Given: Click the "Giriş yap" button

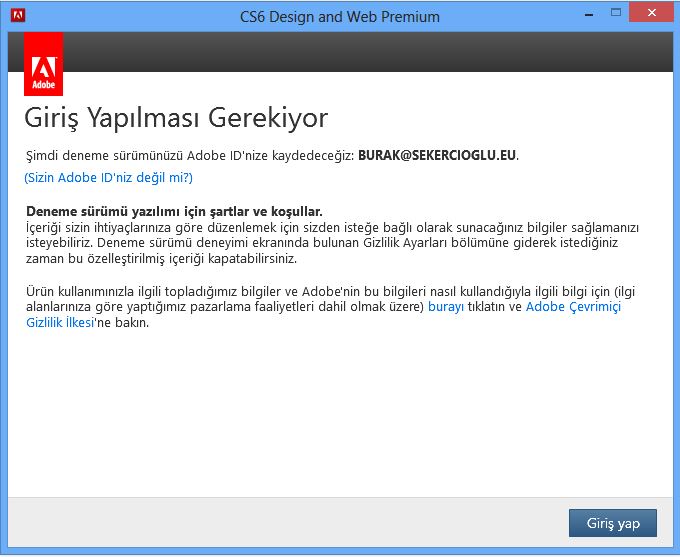Looking at the screenshot, I should (613, 523).
